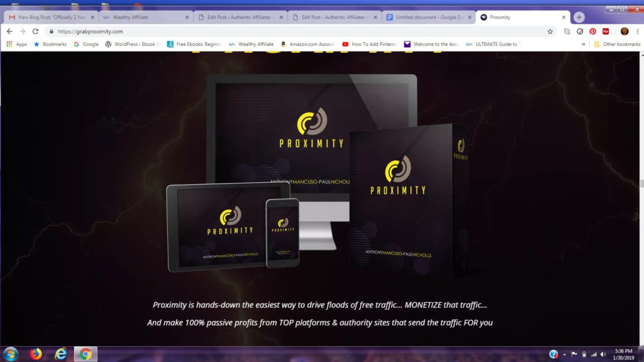Launch Firefox from the taskbar
The width and height of the screenshot is (644, 362).
(36, 354)
